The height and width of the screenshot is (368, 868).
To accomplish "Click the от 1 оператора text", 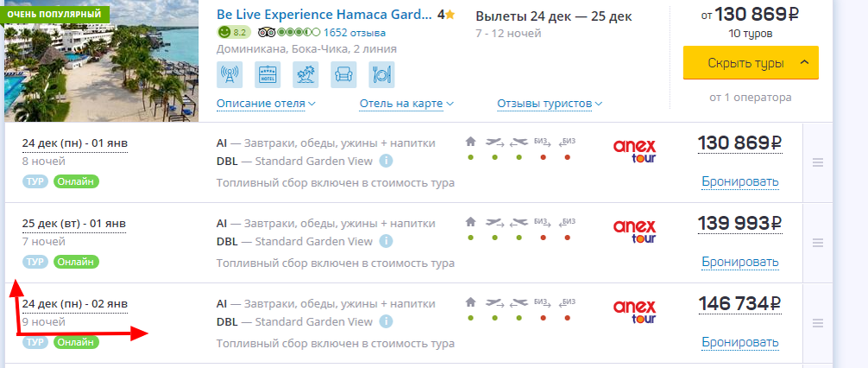I will (751, 98).
